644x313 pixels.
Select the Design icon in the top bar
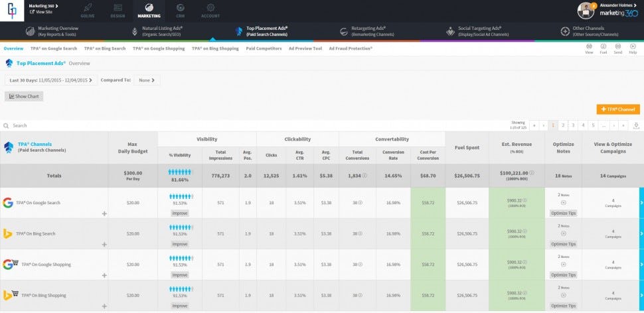[118, 8]
